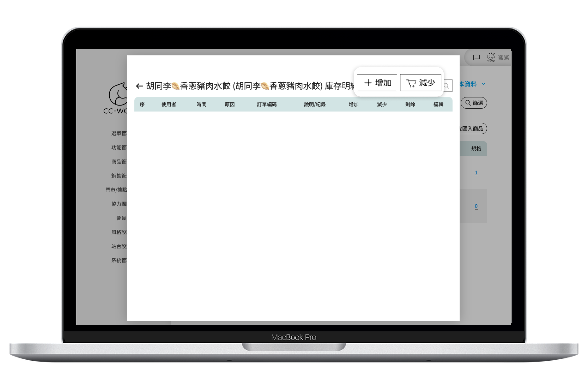Click the 篩選 filter button
588x374 pixels.
474,103
